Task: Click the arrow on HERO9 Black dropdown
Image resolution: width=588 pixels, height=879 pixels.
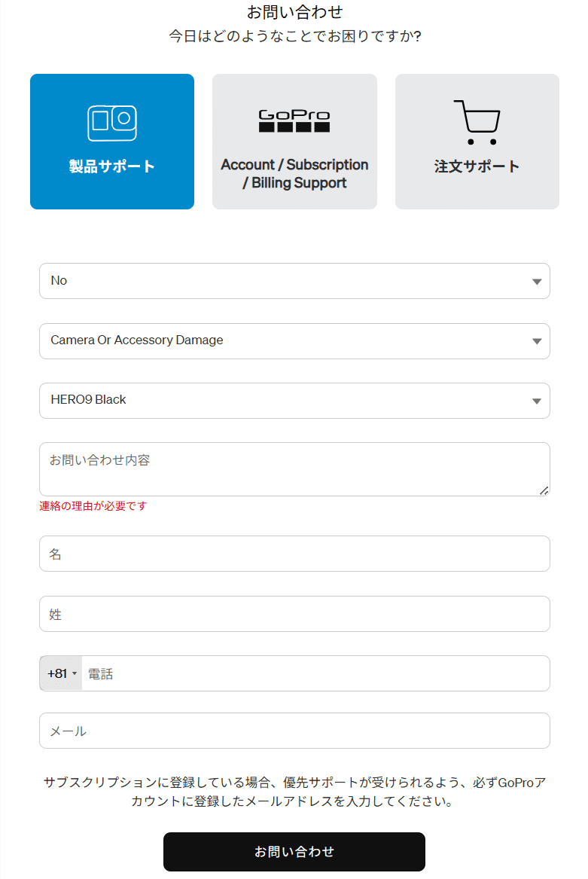Action: point(537,401)
